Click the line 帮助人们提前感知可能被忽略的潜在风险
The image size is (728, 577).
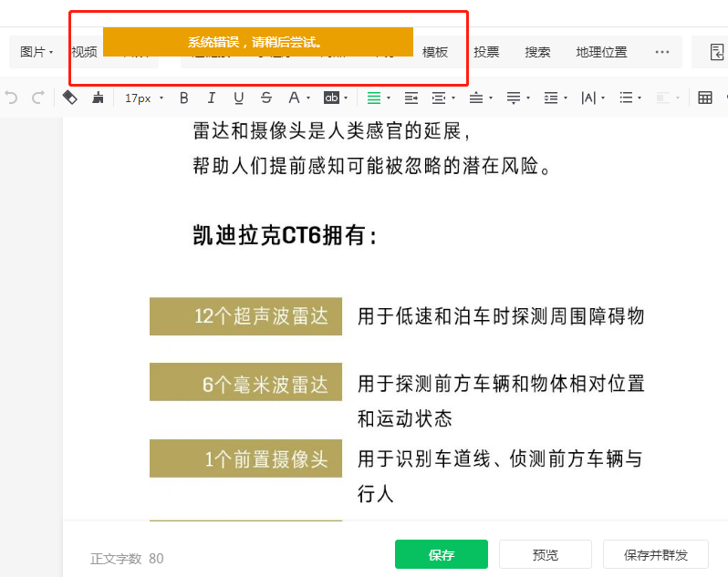[371, 166]
